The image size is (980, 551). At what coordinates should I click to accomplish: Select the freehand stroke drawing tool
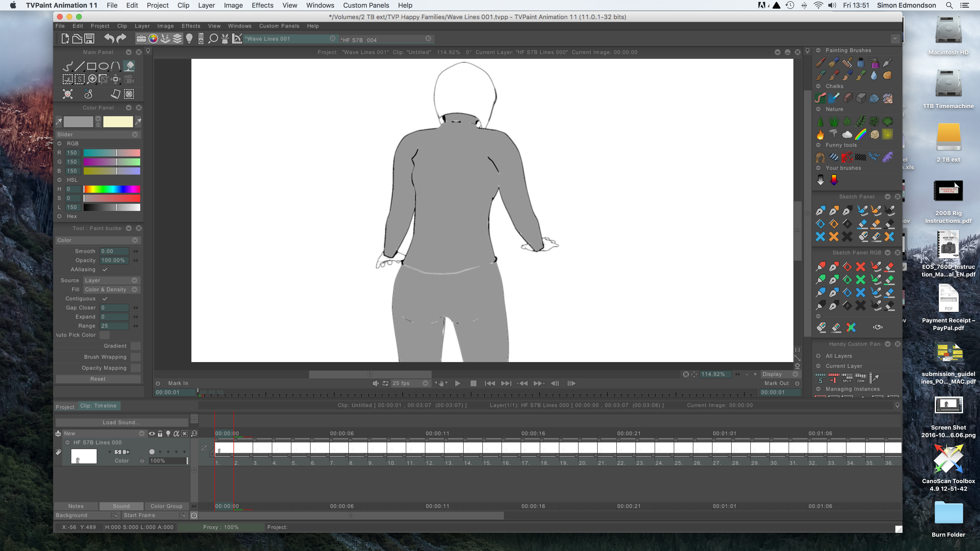pyautogui.click(x=67, y=66)
